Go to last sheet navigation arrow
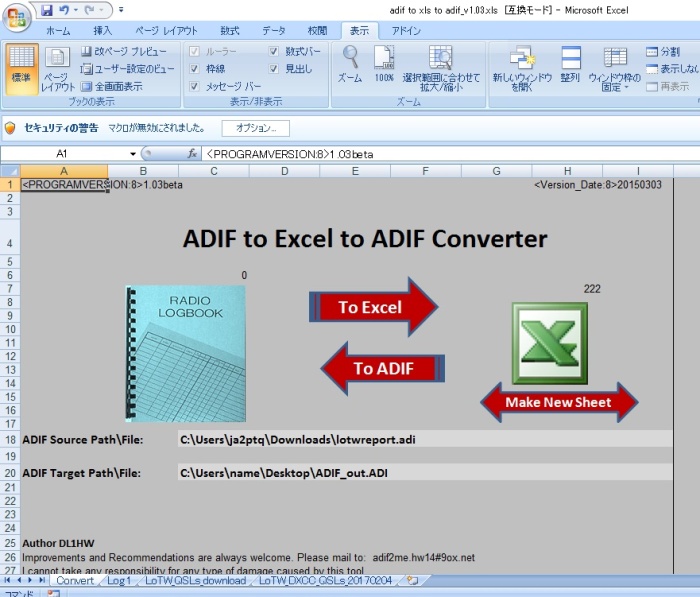The height and width of the screenshot is (597, 700). point(42,580)
